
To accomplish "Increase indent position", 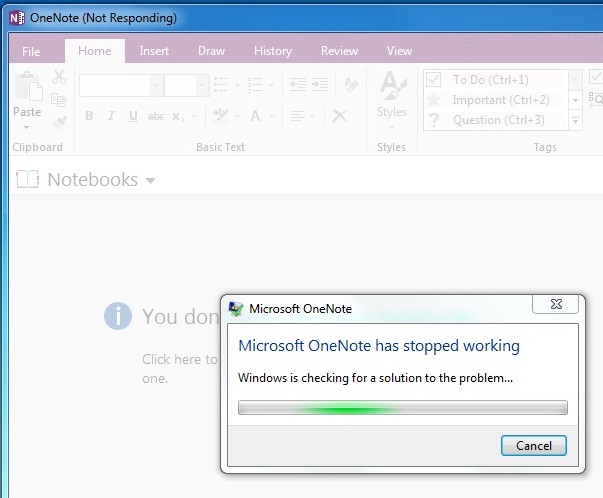I will tap(320, 84).
